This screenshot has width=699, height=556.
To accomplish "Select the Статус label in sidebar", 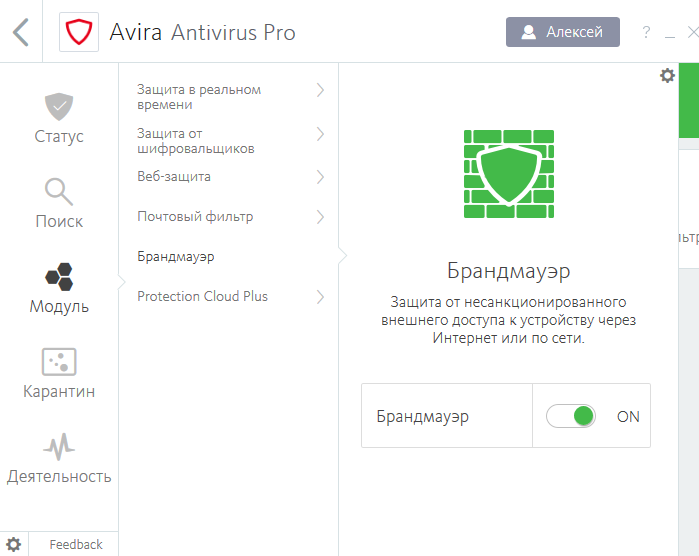I will [59, 136].
